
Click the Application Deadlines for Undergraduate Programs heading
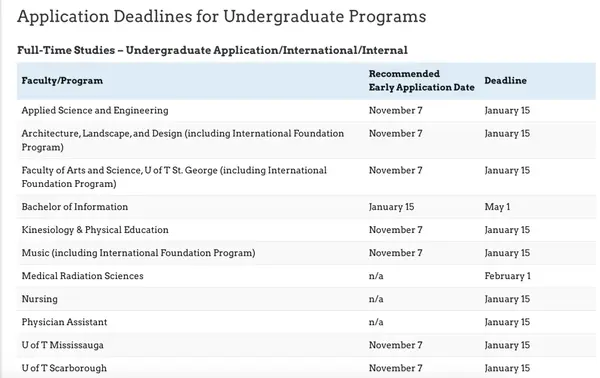click(222, 17)
